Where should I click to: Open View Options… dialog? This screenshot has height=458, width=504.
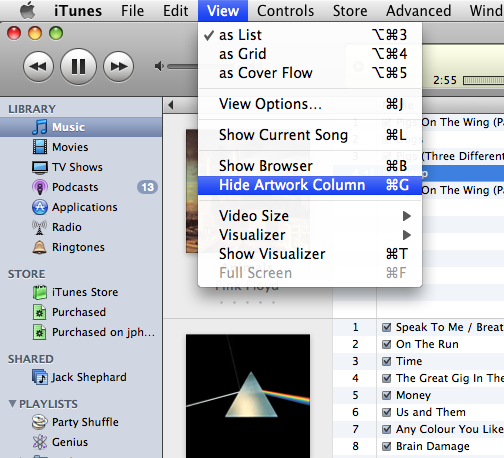point(310,104)
